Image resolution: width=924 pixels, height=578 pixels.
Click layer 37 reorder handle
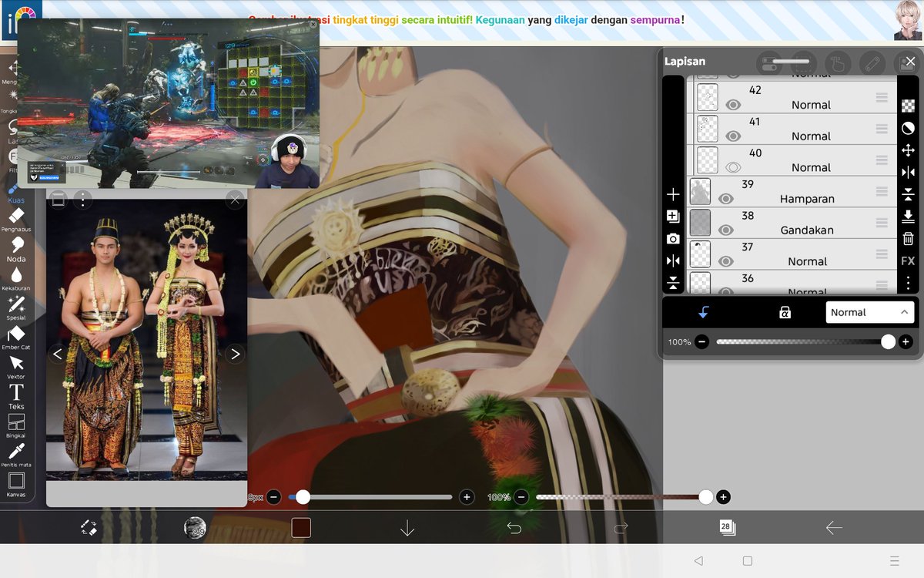(882, 254)
